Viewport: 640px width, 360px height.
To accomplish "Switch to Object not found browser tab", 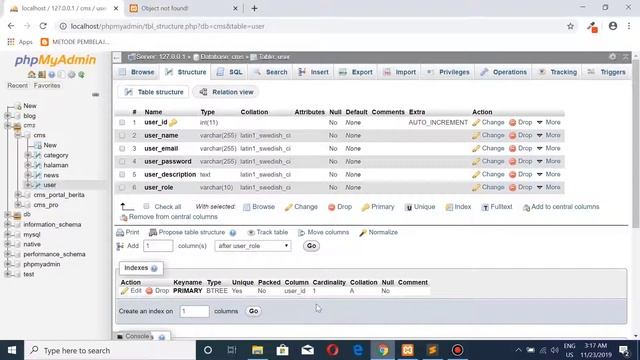I will tap(184, 8).
